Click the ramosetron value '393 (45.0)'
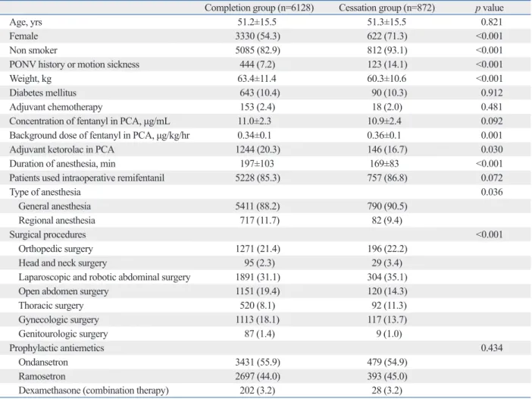 (x=386, y=376)
